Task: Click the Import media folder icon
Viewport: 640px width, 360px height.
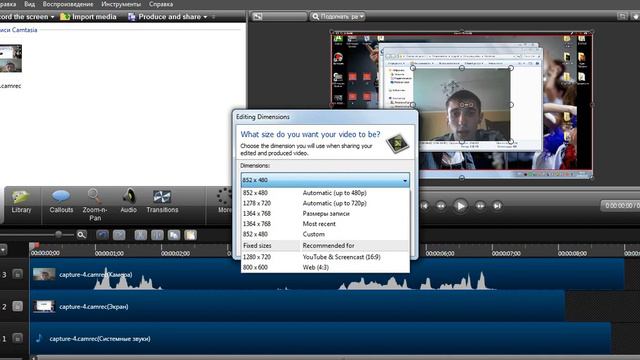Action: [x=64, y=17]
